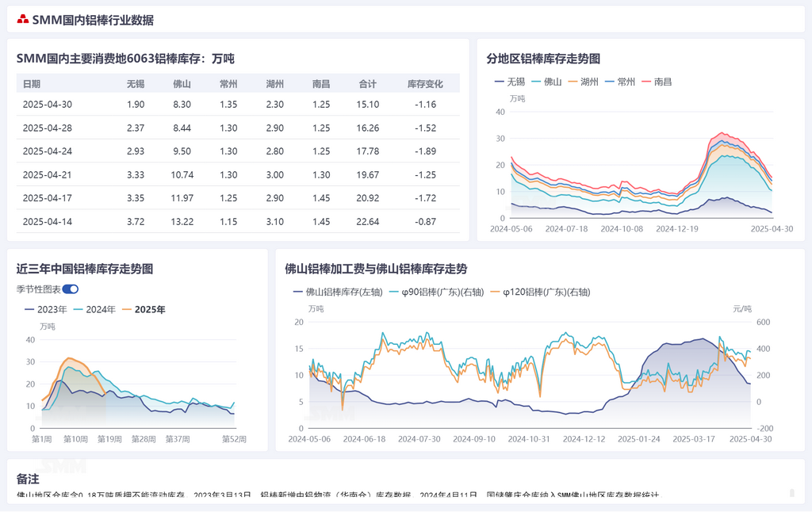Click the 常州 table column header
The image size is (812, 512).
click(228, 84)
